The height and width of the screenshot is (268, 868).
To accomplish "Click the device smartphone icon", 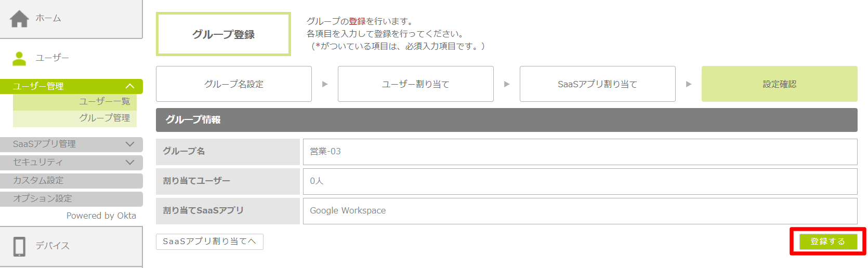I will (x=19, y=246).
